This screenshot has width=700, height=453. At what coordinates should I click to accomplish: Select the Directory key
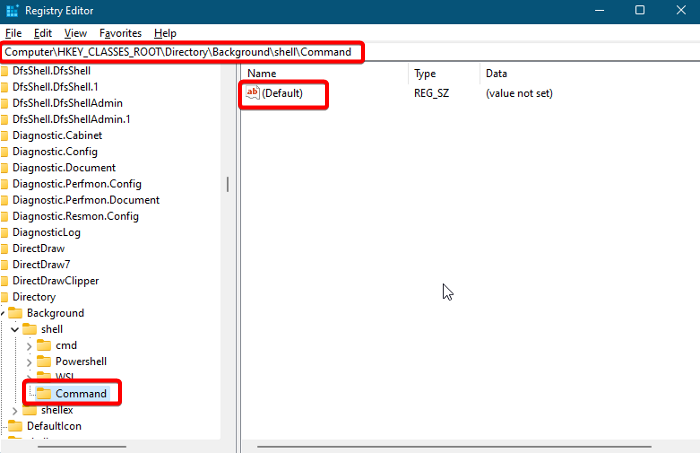[34, 297]
